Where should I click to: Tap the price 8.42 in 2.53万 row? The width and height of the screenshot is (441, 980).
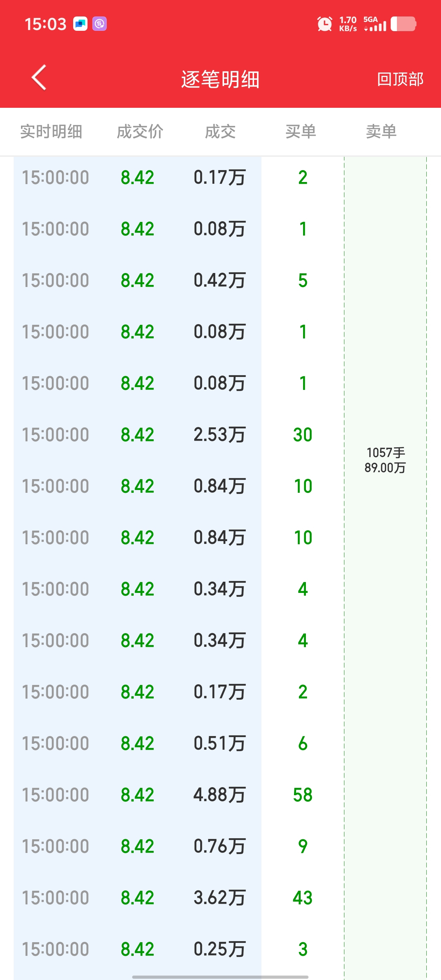[x=137, y=435]
